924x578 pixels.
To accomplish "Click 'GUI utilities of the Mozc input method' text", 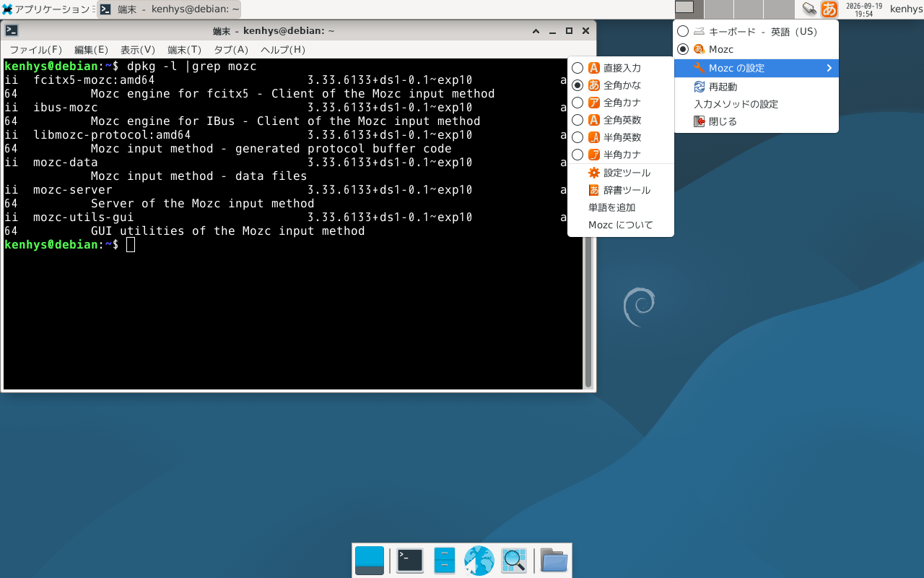I will point(228,231).
